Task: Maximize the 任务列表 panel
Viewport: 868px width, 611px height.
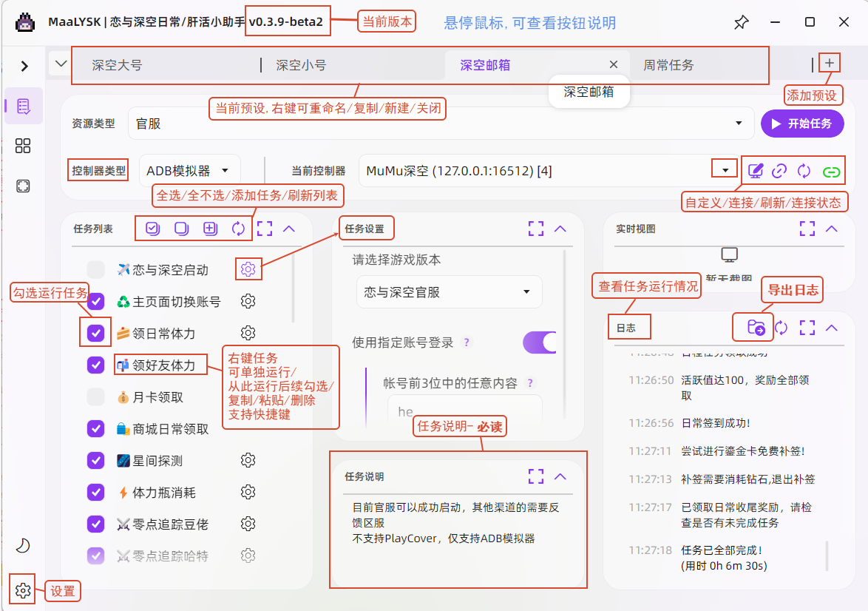Action: click(265, 229)
